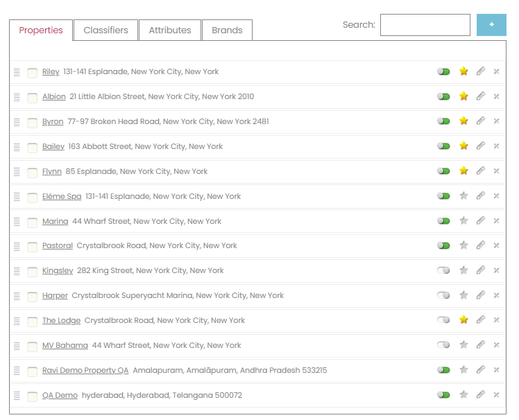The image size is (519, 420).
Task: Delete the QA Demo property
Action: [496, 394]
